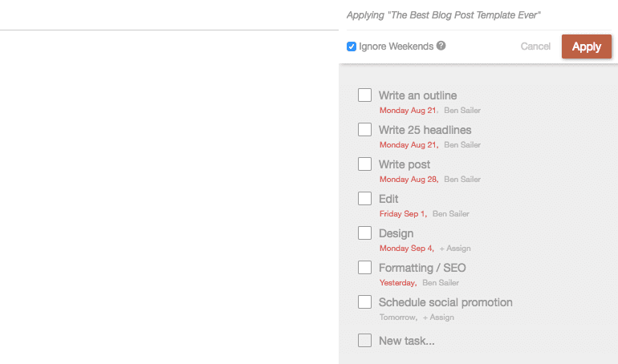This screenshot has width=618, height=364.
Task: Click the Ignore Weekends help question-mark icon
Action: click(x=441, y=46)
